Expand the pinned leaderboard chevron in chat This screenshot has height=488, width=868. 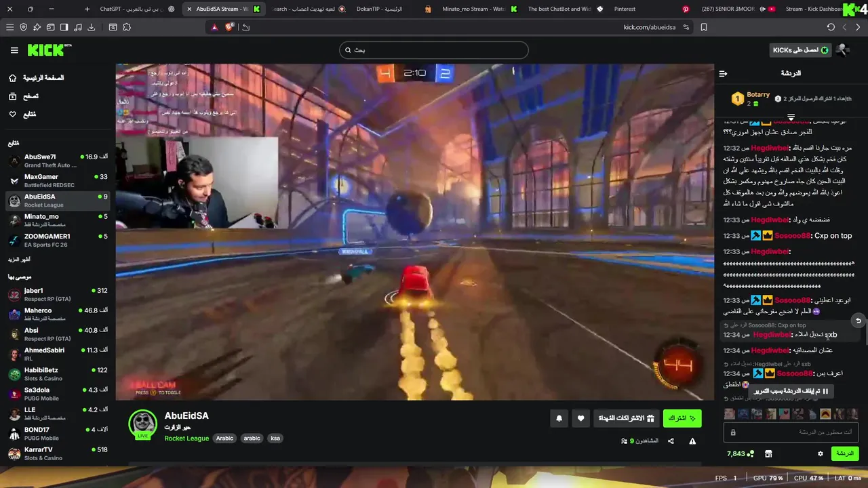pos(791,117)
